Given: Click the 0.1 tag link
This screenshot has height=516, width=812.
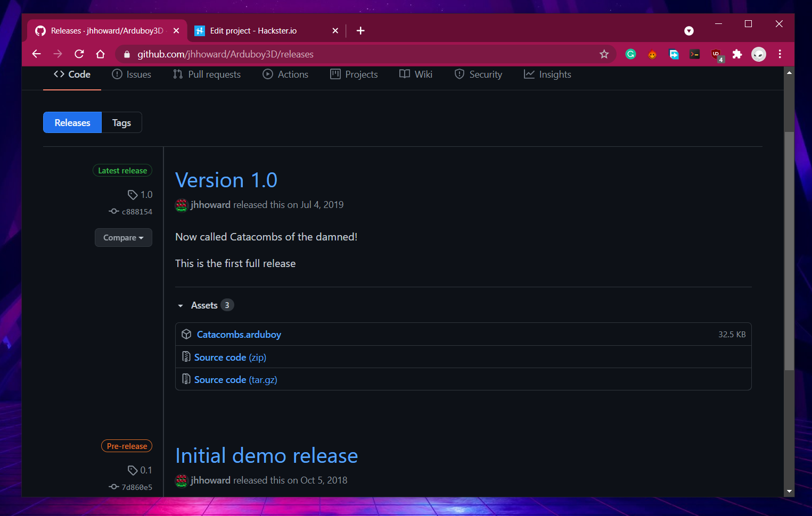Looking at the screenshot, I should 140,470.
